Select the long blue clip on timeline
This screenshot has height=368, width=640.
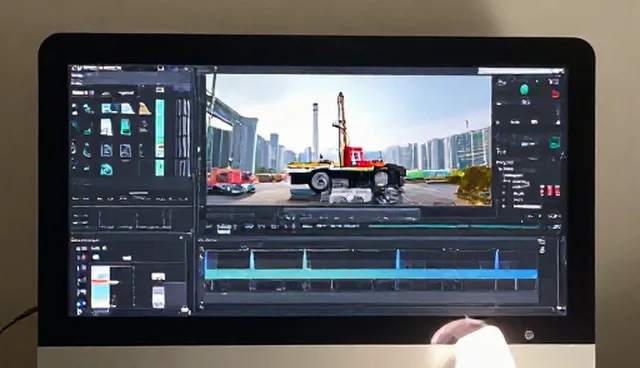point(371,274)
